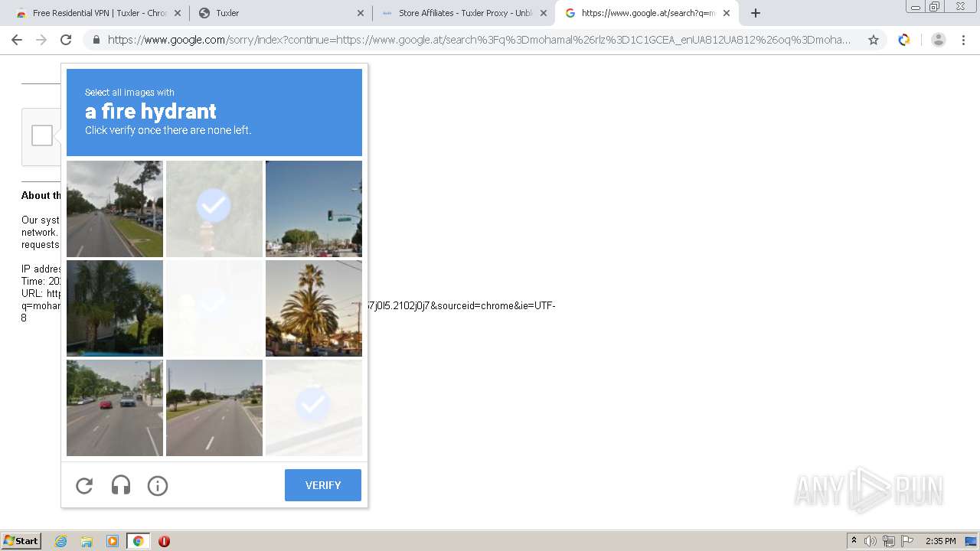Screen dimensions: 980x551
Task: Open the volume control in tray
Action: [871, 541]
